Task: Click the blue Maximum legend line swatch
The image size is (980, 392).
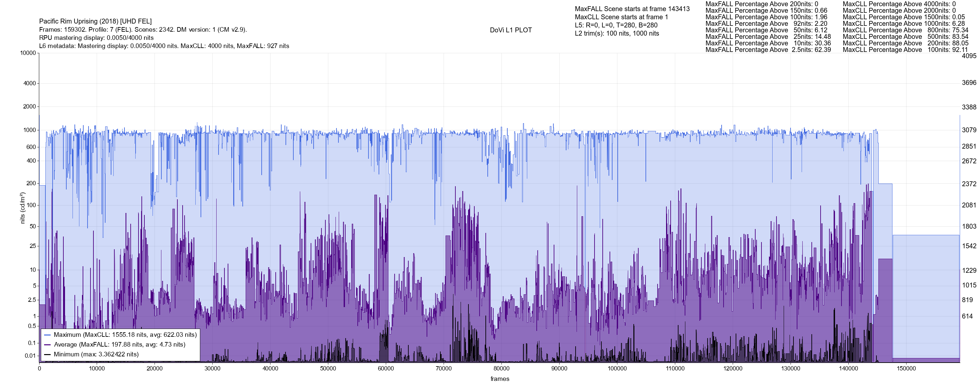Action: coord(48,335)
